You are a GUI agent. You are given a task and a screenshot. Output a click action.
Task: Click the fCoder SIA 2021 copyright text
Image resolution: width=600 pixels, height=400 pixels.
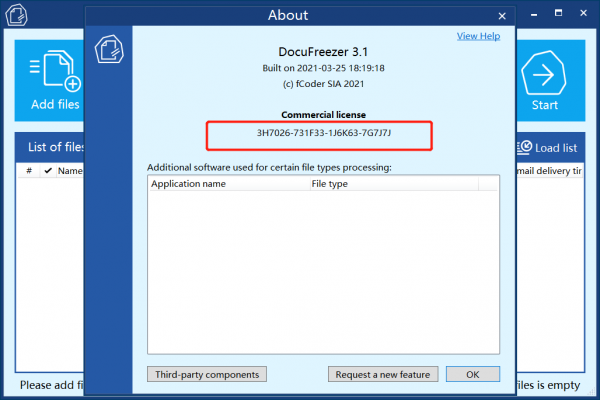(323, 84)
